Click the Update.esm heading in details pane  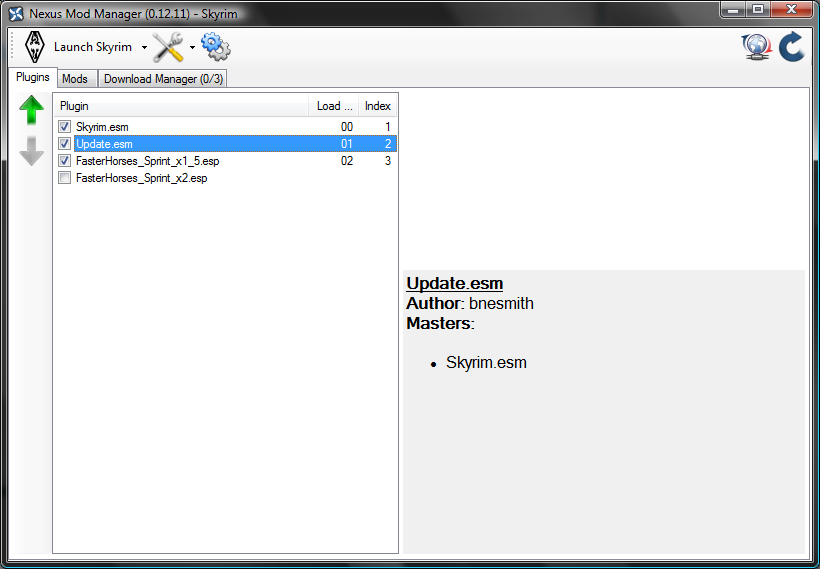coord(454,283)
